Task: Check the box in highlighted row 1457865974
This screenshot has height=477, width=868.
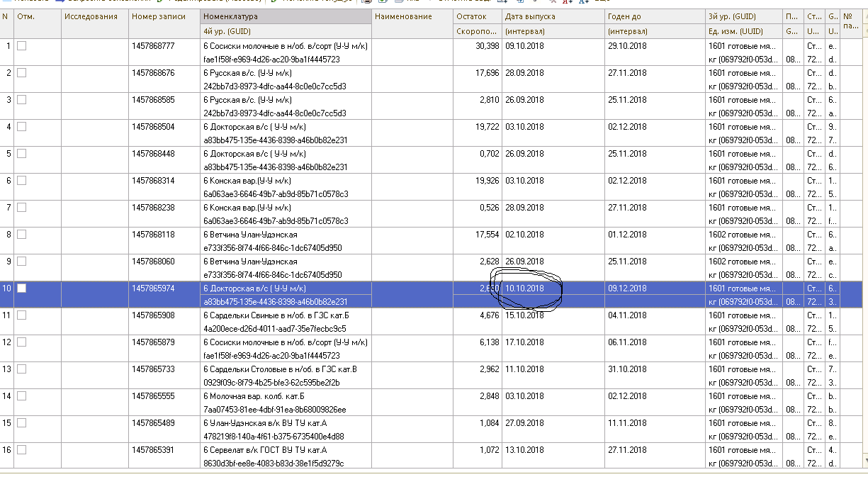Action: 21,288
